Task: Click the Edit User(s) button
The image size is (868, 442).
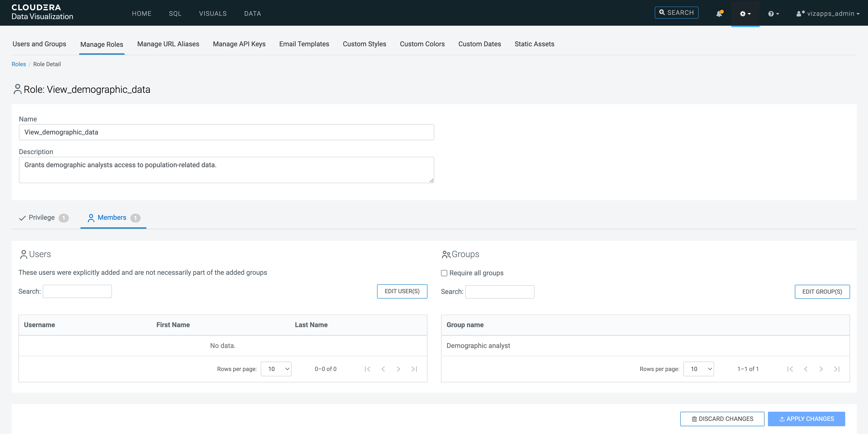Action: pyautogui.click(x=402, y=291)
